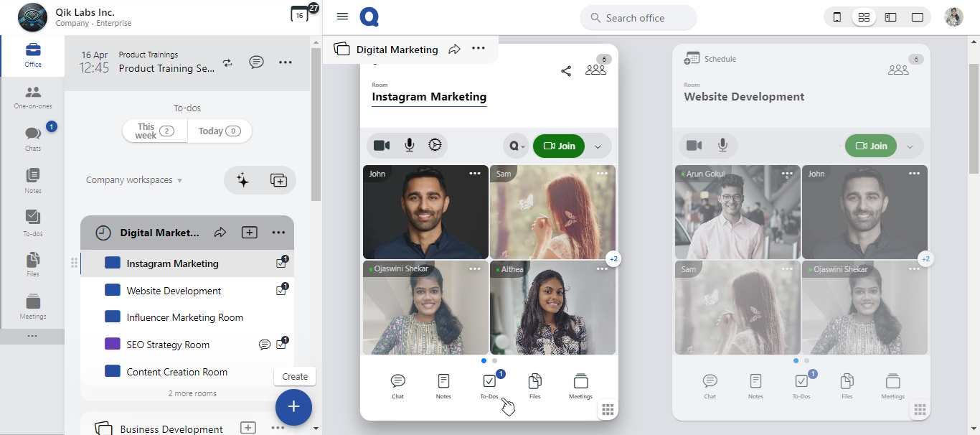The height and width of the screenshot is (435, 980).
Task: Open the calendar icon in top header
Action: coord(299,14)
